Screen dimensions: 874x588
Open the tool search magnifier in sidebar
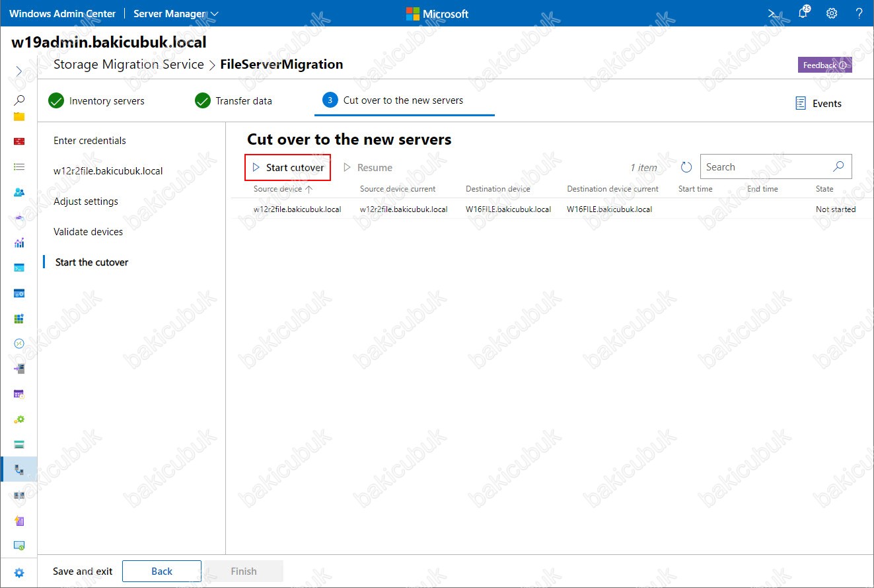tap(19, 100)
